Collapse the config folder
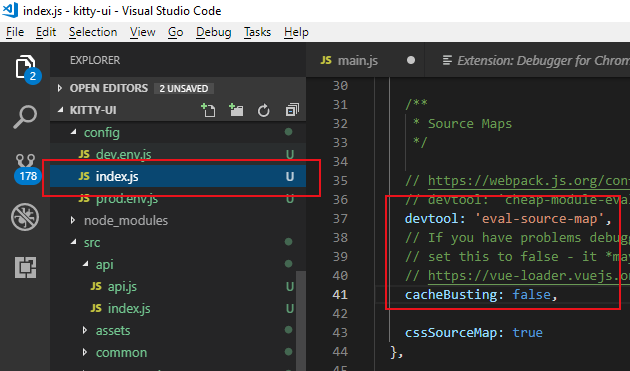Screen dimensions: 630x371 point(102,132)
